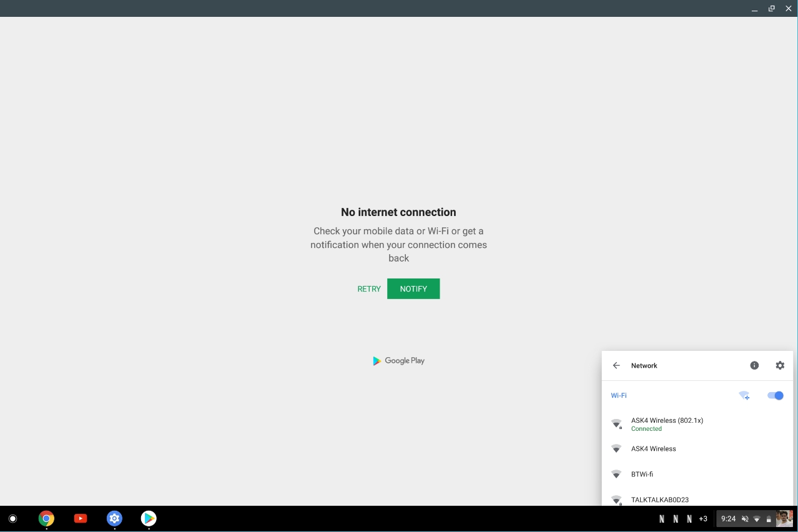Launch YouTube from the shelf
This screenshot has height=532, width=798.
pos(81,519)
